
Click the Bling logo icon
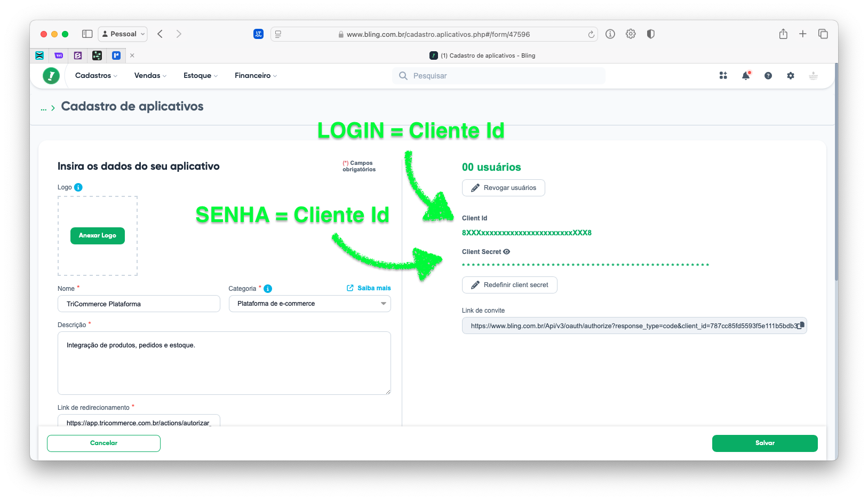point(51,76)
